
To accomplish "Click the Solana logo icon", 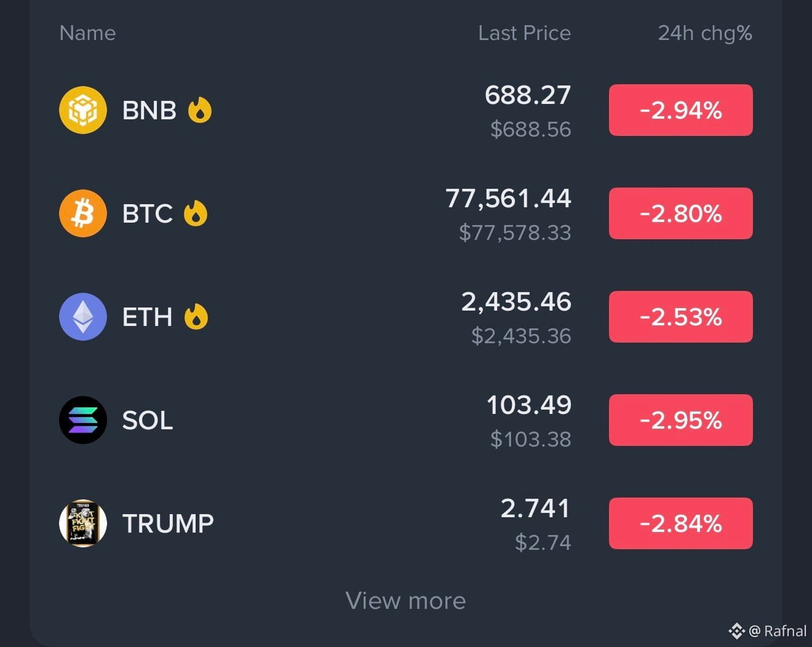I will tap(83, 420).
